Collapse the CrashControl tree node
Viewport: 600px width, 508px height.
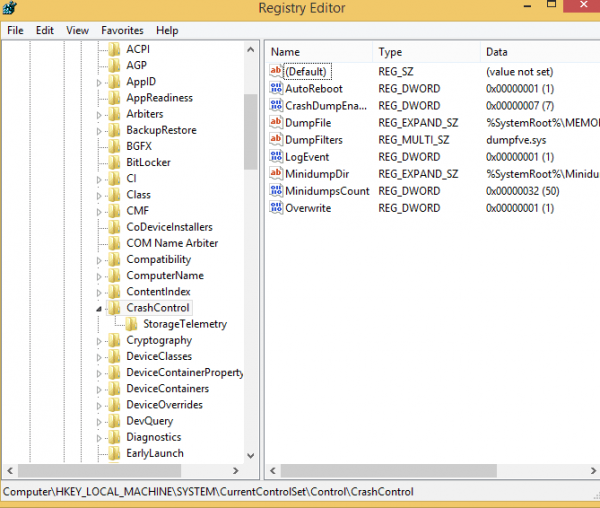click(x=99, y=309)
